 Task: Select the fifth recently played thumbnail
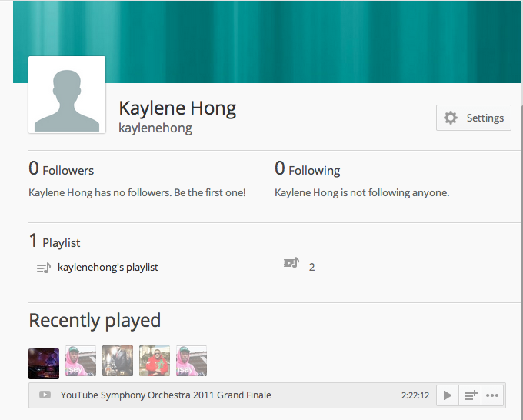192,361
